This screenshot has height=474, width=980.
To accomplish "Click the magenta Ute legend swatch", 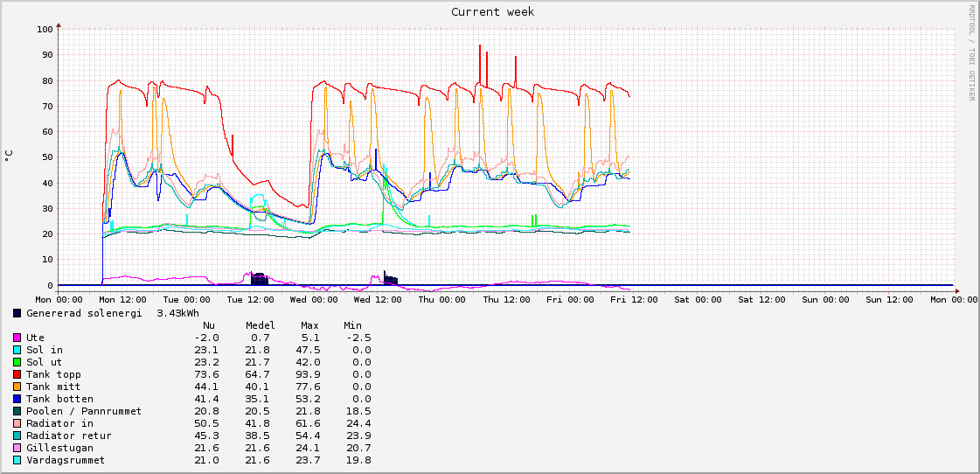I will (x=17, y=338).
